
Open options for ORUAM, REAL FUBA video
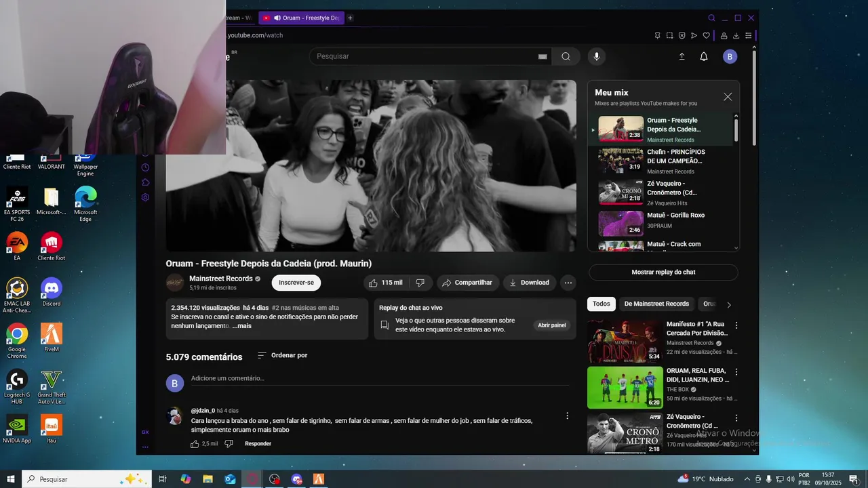coord(736,372)
